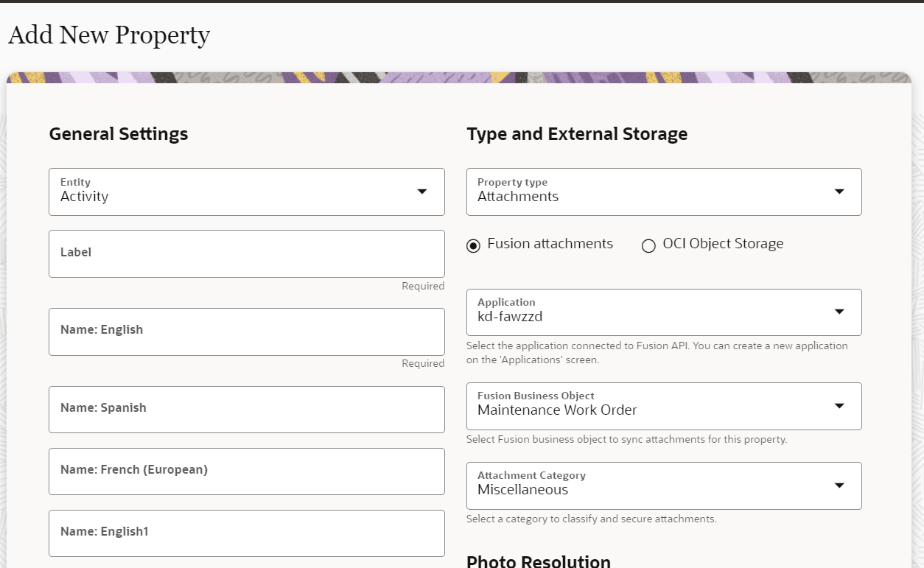Screen dimensions: 924x568
Task: Click the Attachment Category arrow icon
Action: click(x=839, y=485)
